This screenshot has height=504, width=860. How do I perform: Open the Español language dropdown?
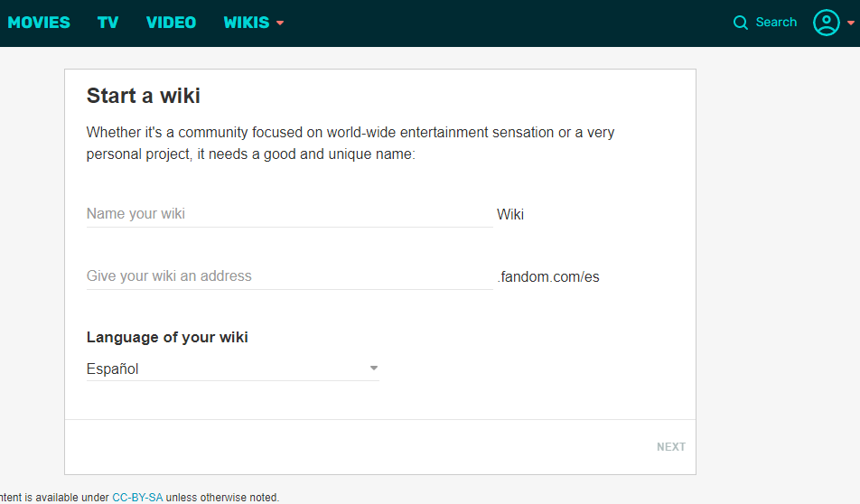[x=232, y=369]
